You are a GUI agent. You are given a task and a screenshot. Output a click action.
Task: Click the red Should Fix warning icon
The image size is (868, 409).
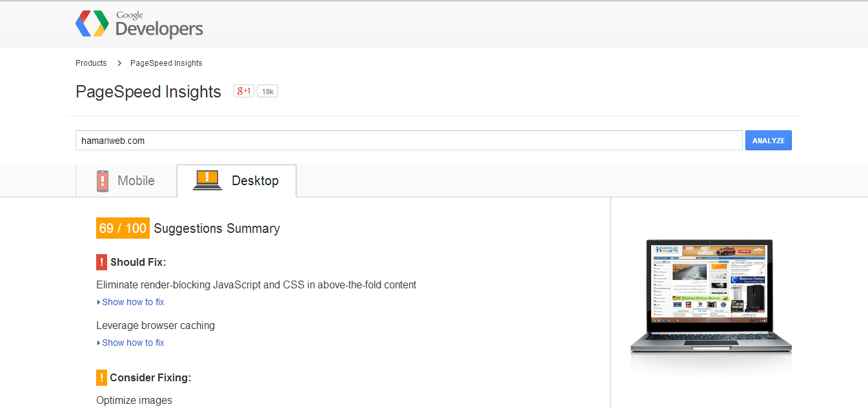tap(101, 262)
